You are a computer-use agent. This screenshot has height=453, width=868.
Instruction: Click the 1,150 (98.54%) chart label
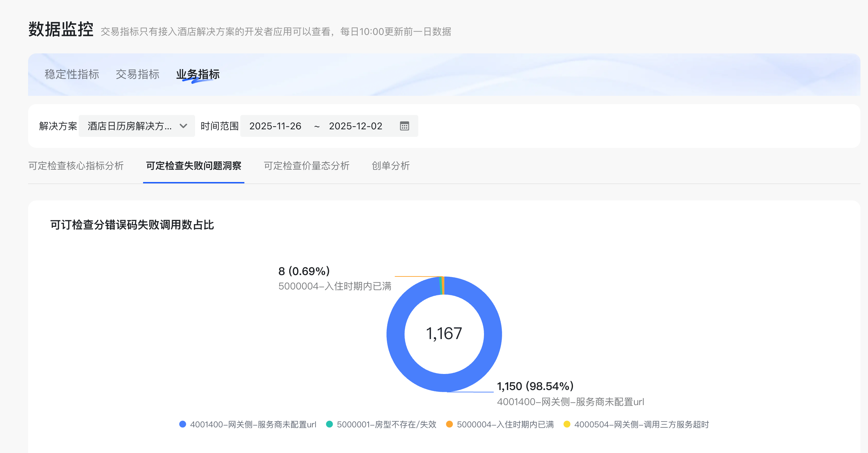(x=535, y=386)
